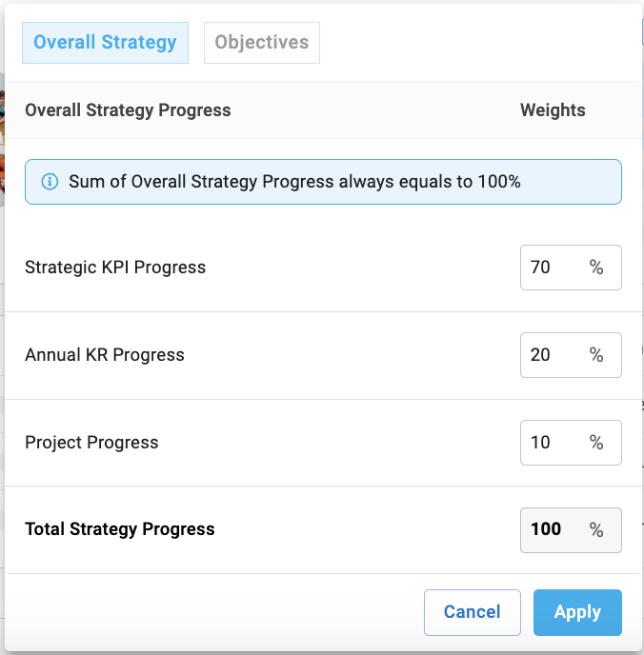Click the Total Strategy Progress value box
This screenshot has width=644, height=655.
click(571, 530)
